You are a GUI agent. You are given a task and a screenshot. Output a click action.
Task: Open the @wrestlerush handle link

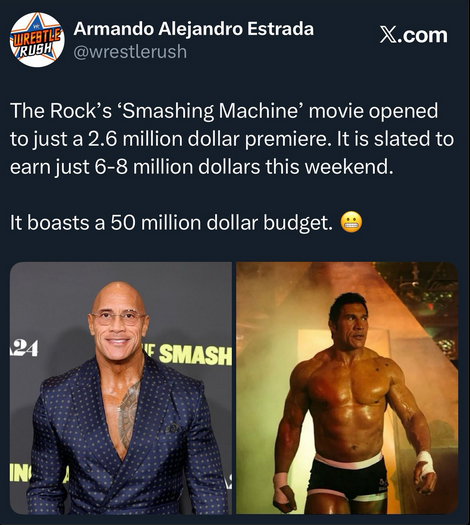(130, 52)
